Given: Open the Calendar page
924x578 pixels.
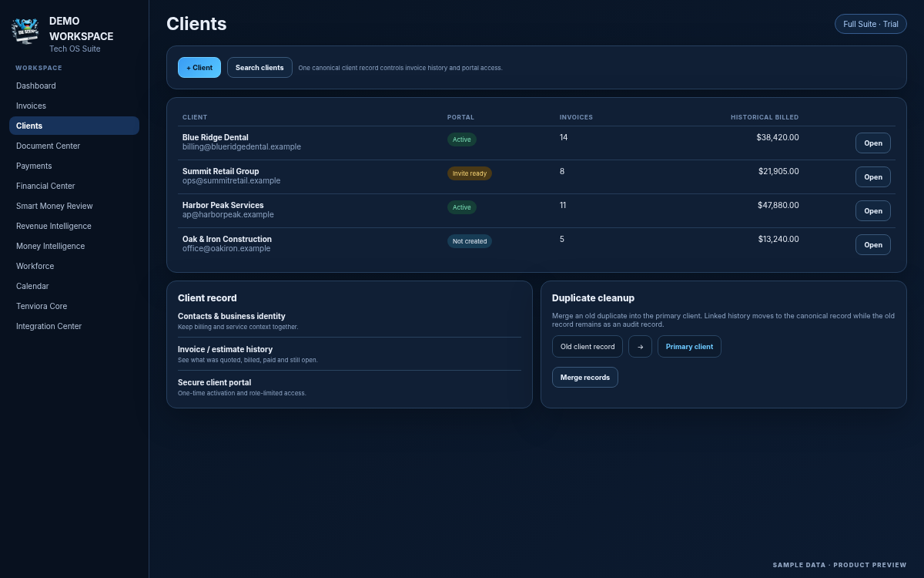Looking at the screenshot, I should tap(74, 286).
